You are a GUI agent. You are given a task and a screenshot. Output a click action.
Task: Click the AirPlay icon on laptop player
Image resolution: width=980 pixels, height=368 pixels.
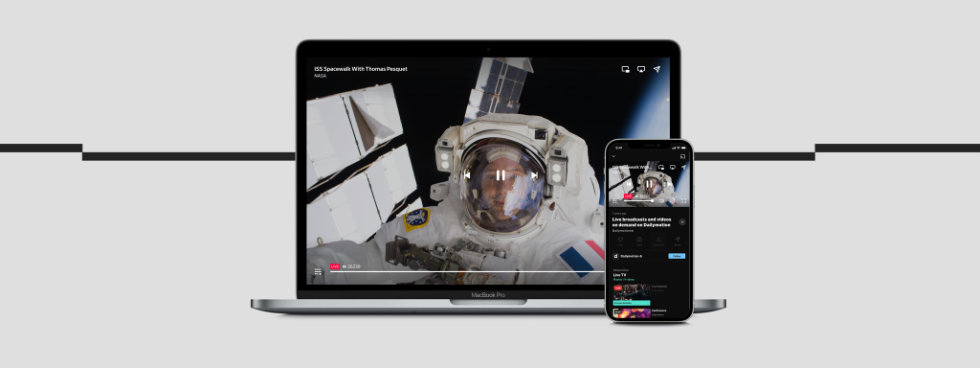pos(640,69)
